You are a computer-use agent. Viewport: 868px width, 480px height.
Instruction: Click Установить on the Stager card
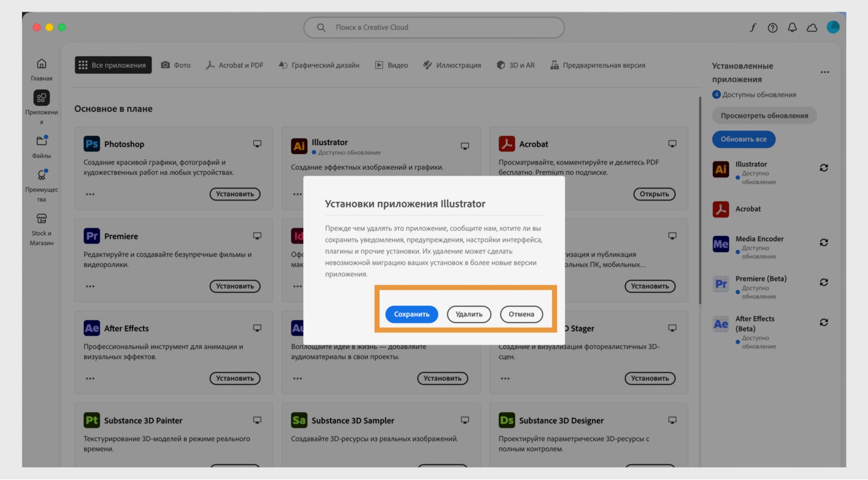pos(650,378)
